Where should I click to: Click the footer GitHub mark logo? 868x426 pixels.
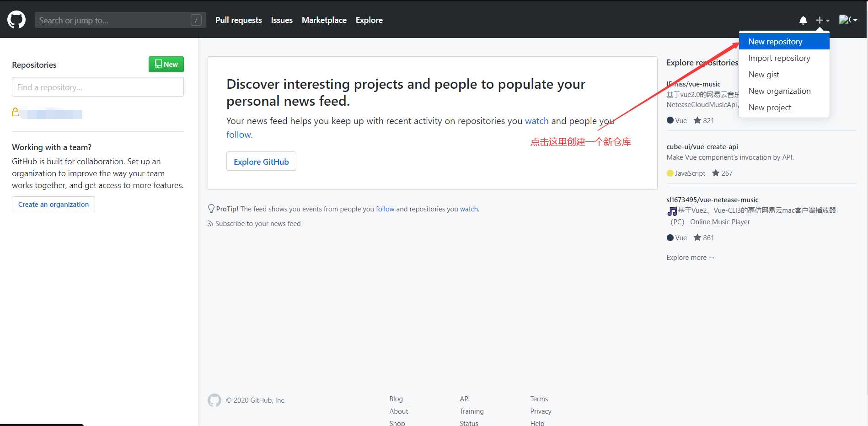tap(214, 400)
